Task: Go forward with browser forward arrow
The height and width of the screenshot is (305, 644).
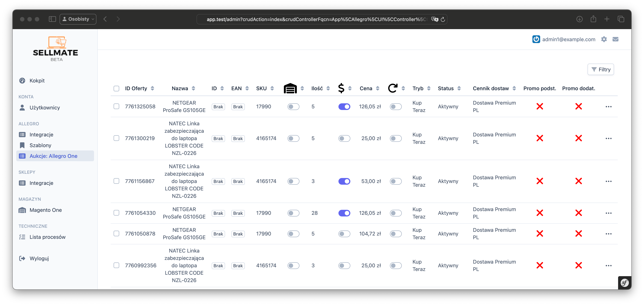Action: pyautogui.click(x=118, y=19)
